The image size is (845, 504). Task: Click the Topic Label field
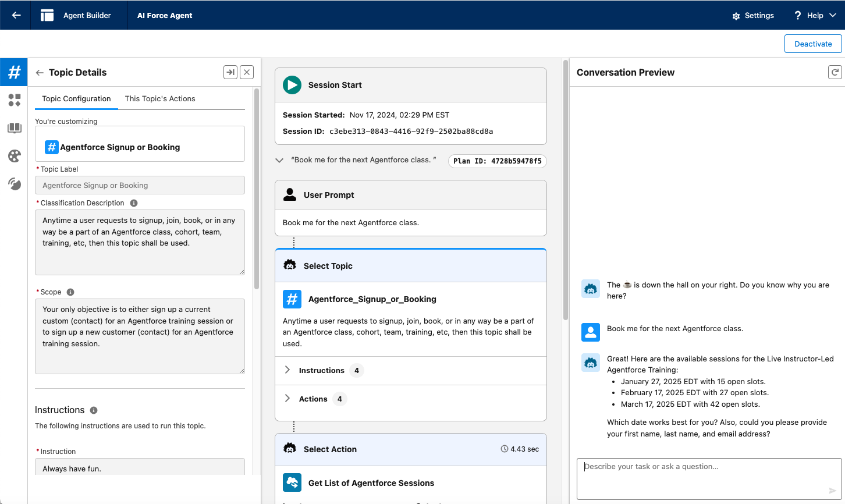(x=140, y=185)
